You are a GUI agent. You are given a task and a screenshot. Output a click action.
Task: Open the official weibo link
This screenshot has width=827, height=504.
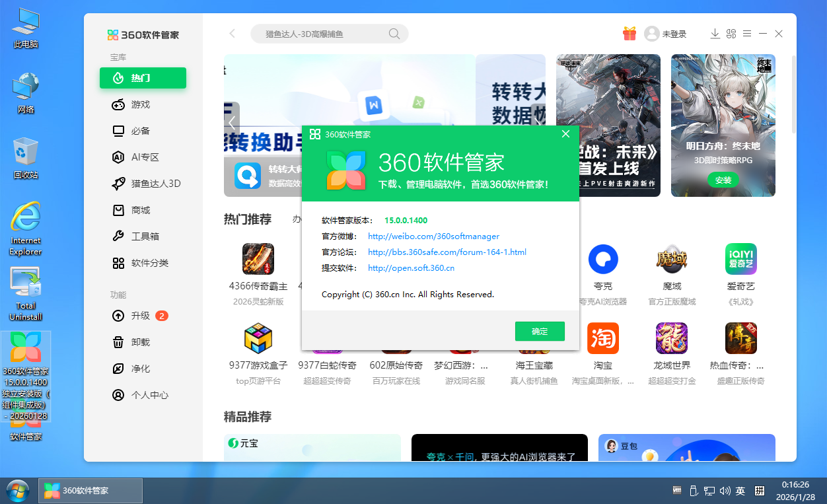[x=433, y=236]
